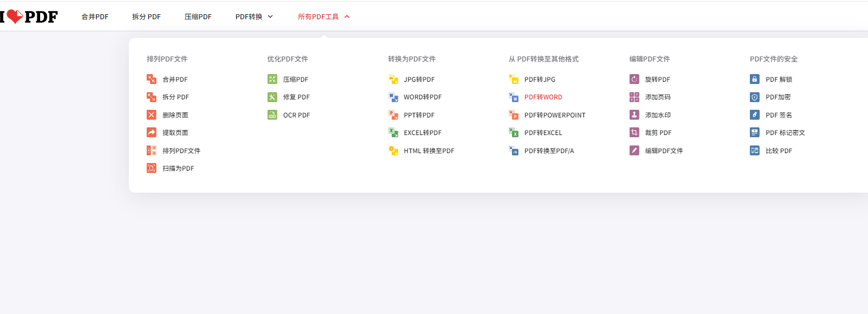Expand the PDF转换 dropdown arrow

tap(270, 16)
